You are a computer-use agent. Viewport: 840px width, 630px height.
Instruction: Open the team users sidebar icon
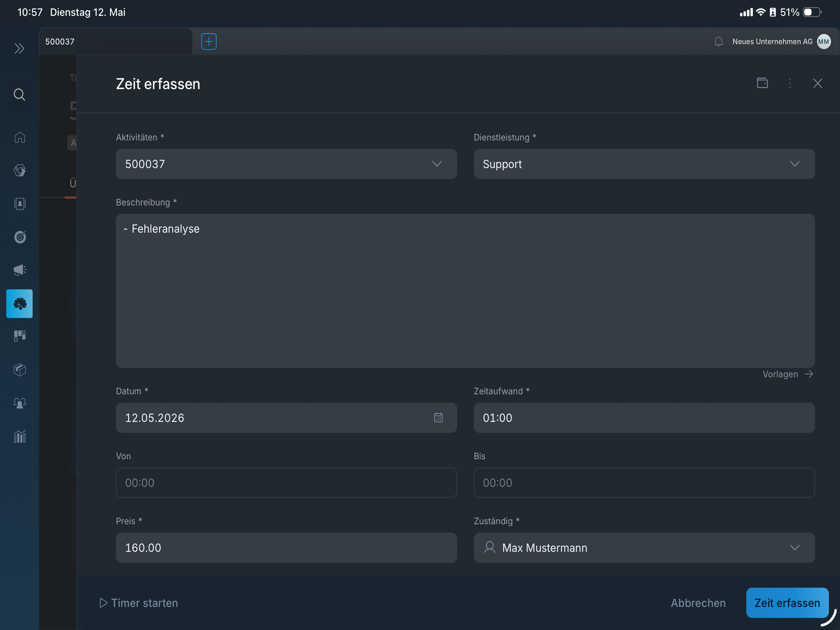pyautogui.click(x=20, y=403)
